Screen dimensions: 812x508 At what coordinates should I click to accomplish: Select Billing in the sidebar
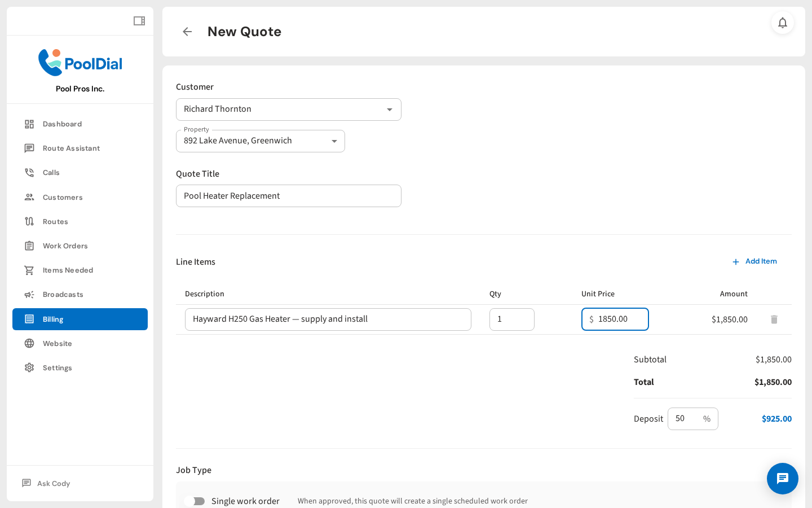coord(52,319)
